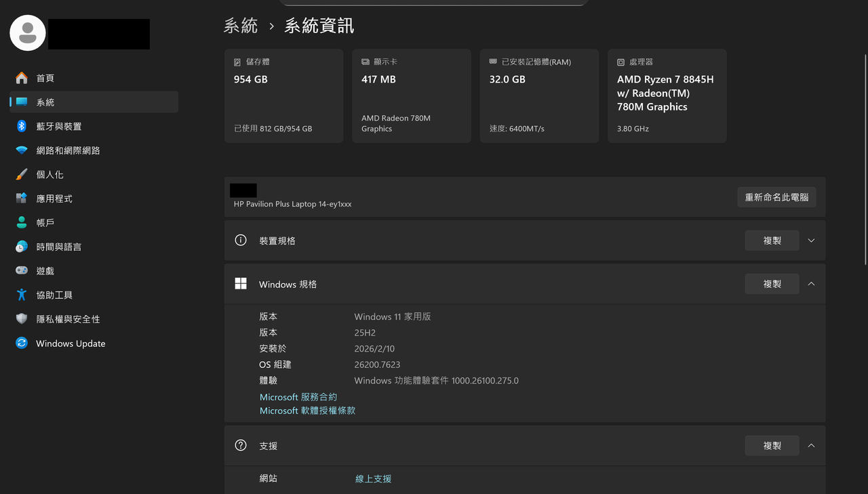Click the Wi-Fi icon for 網路和網際網路
This screenshot has width=868, height=494.
(x=22, y=150)
